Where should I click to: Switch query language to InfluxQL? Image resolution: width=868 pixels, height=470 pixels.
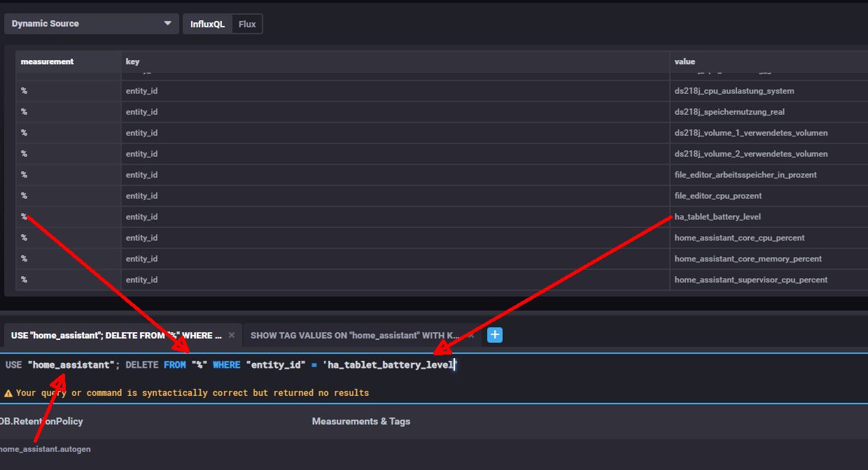pyautogui.click(x=207, y=24)
